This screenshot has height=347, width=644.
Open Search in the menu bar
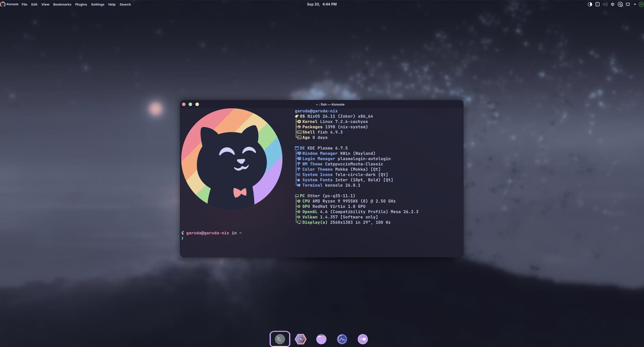[125, 4]
